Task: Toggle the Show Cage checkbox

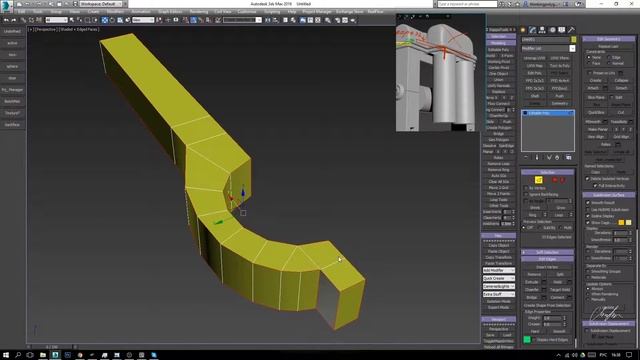Action: click(x=588, y=222)
